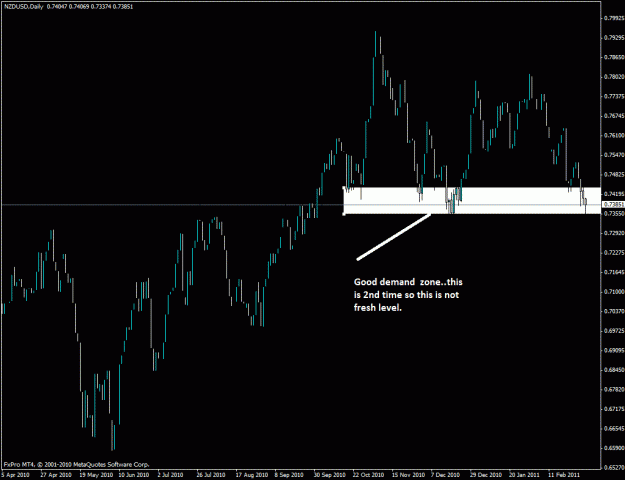
Task: Click the 0.67820 price axis label
Action: click(x=615, y=390)
